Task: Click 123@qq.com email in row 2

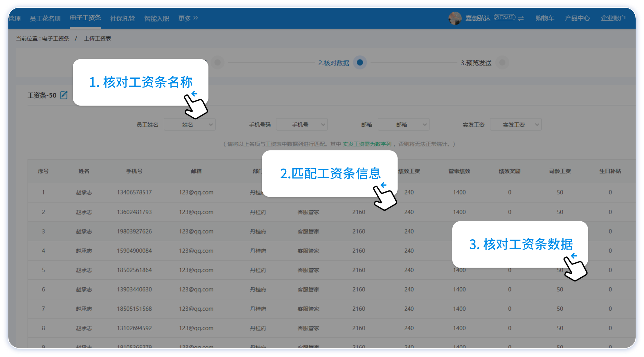Action: tap(196, 212)
